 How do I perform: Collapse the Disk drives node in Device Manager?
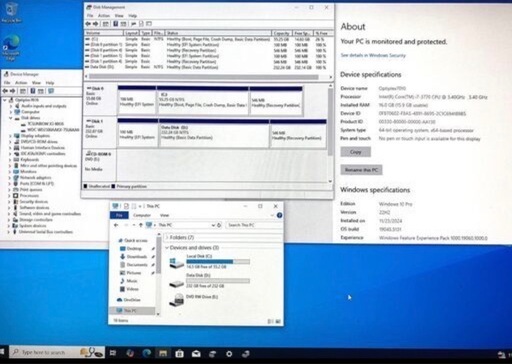(11, 118)
